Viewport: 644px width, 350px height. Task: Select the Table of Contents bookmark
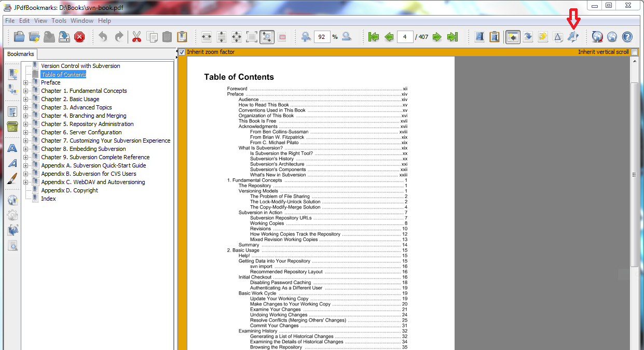click(x=63, y=74)
